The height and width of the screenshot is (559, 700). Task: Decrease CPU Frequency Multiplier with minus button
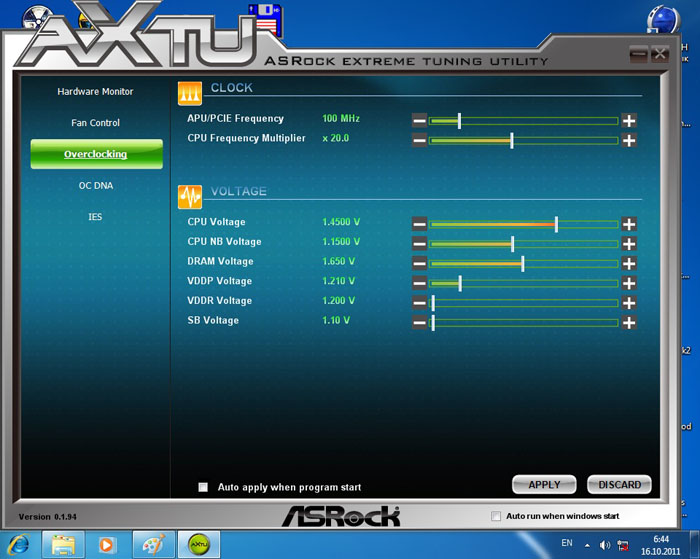tap(419, 141)
